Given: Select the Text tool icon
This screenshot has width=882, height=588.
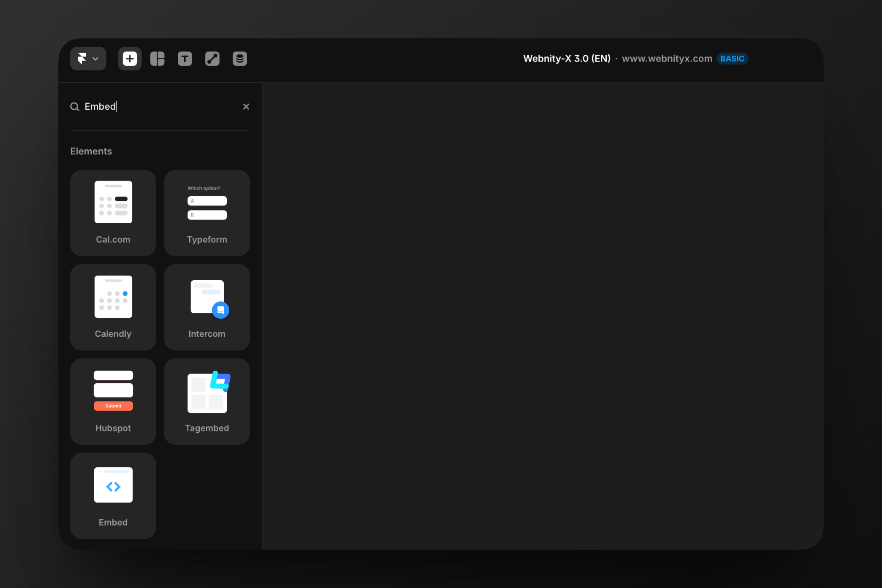Looking at the screenshot, I should [185, 59].
